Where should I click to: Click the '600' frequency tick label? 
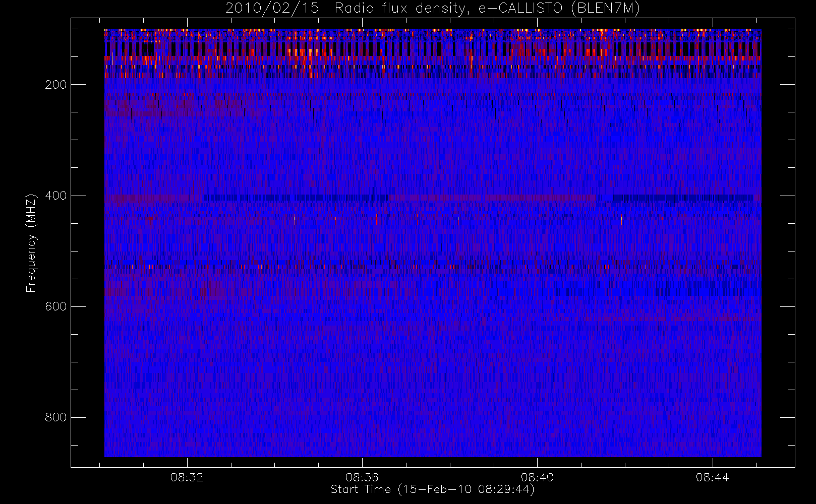[55, 306]
